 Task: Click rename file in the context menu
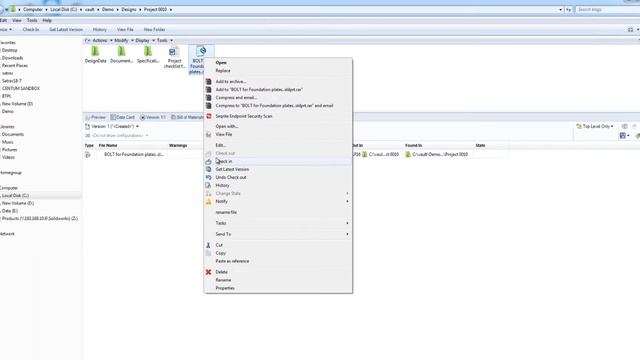[226, 213]
